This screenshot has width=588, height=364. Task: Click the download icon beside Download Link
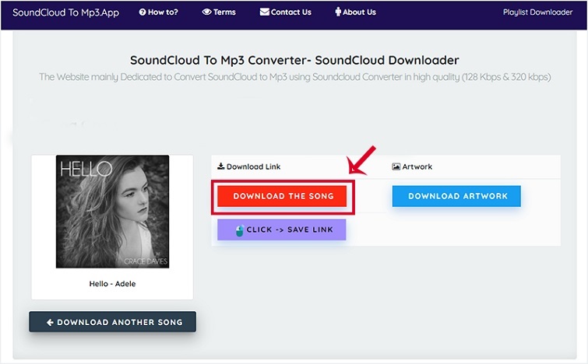click(220, 166)
